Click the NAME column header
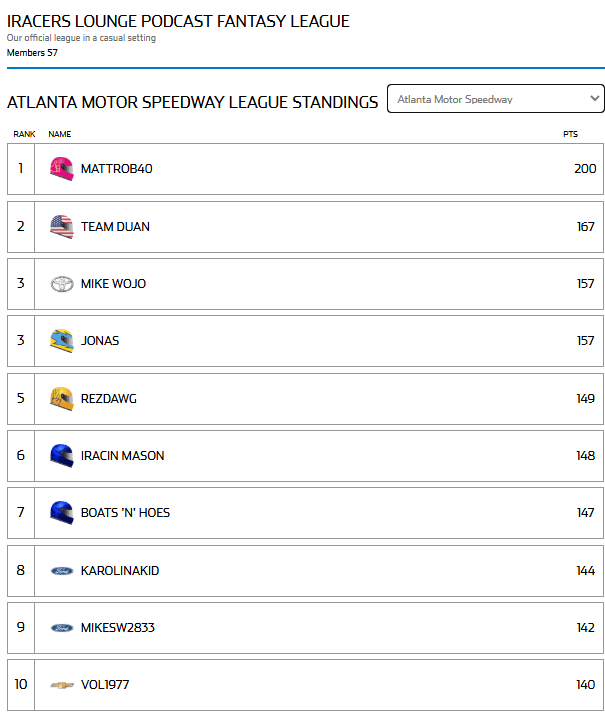Image resolution: width=605 pixels, height=713 pixels. pos(60,134)
